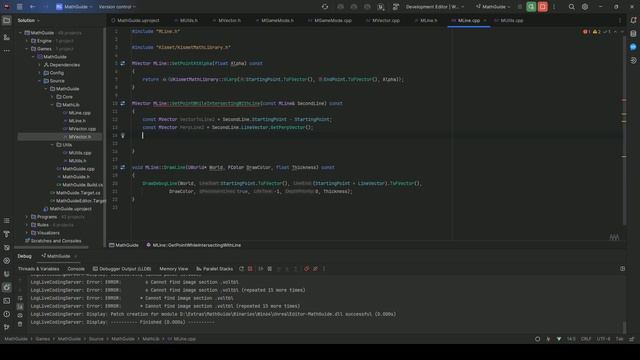This screenshot has height=360, width=640.
Task: Collapse the Games tree node
Action: click(27, 49)
